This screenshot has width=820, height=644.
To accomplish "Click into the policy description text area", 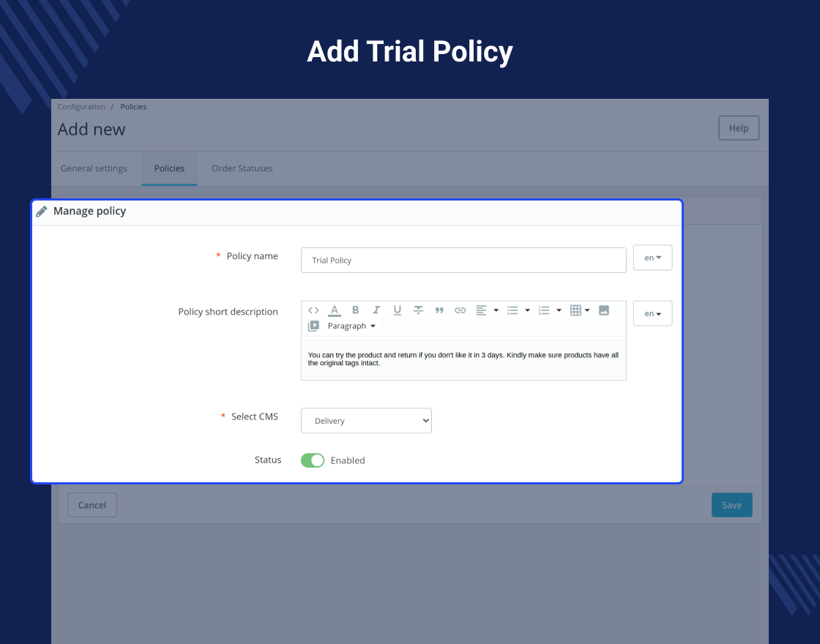I will click(x=463, y=359).
